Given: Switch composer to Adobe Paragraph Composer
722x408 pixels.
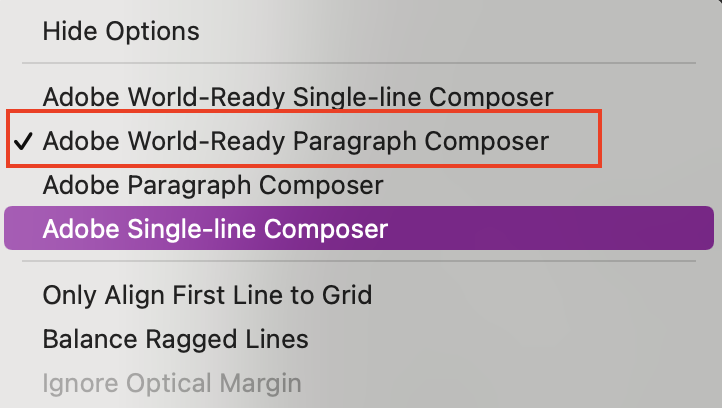Looking at the screenshot, I should [x=212, y=185].
